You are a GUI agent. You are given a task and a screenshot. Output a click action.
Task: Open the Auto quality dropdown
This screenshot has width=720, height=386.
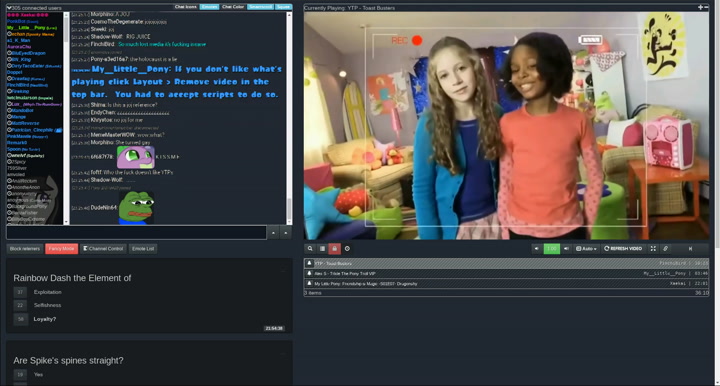[x=586, y=249]
